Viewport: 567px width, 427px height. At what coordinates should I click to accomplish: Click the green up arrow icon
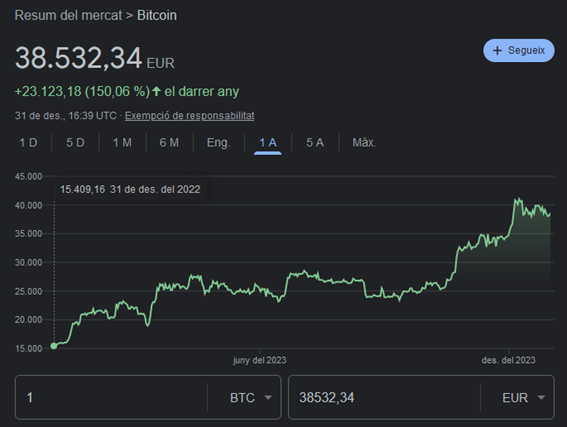click(x=156, y=91)
